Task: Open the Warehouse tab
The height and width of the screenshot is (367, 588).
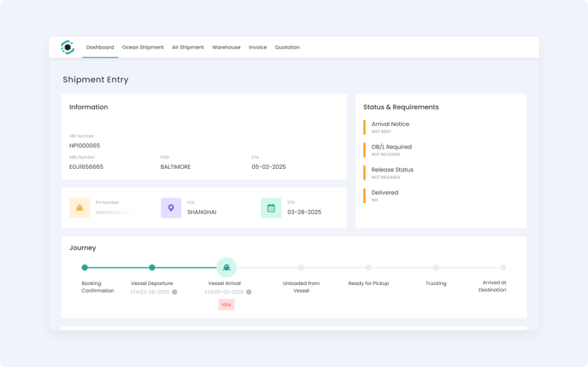Action: tap(226, 47)
